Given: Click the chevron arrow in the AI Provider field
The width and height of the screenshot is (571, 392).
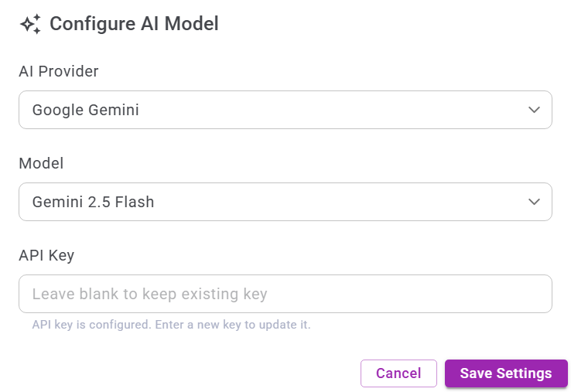Looking at the screenshot, I should 534,110.
